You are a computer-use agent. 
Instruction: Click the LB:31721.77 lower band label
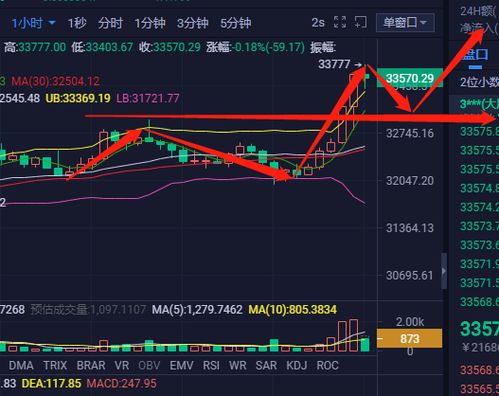[148, 98]
